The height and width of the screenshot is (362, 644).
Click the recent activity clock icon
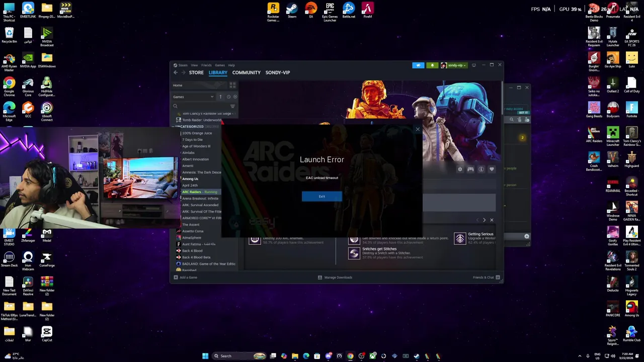tap(228, 97)
